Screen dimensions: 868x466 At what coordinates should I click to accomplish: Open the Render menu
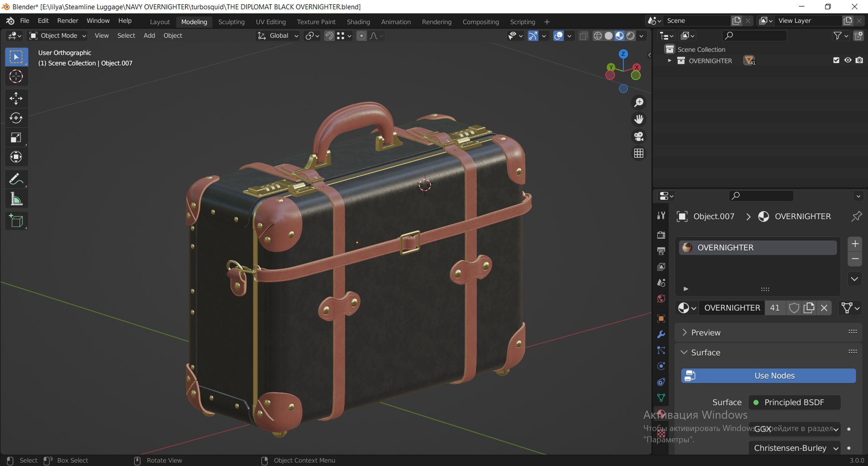68,21
